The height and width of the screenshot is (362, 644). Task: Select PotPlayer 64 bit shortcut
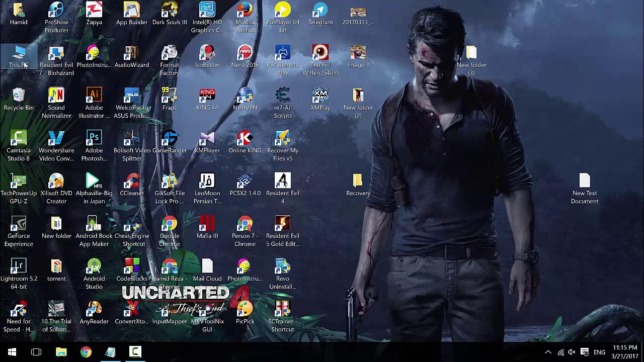(x=283, y=17)
